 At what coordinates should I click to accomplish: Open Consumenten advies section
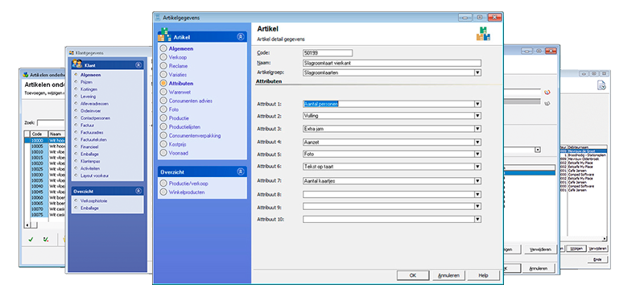pyautogui.click(x=191, y=101)
